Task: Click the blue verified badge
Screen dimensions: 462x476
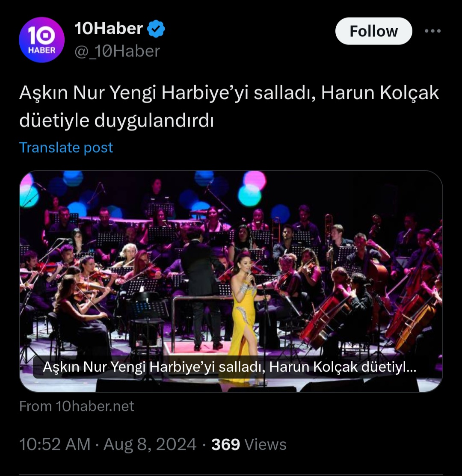Action: click(156, 29)
